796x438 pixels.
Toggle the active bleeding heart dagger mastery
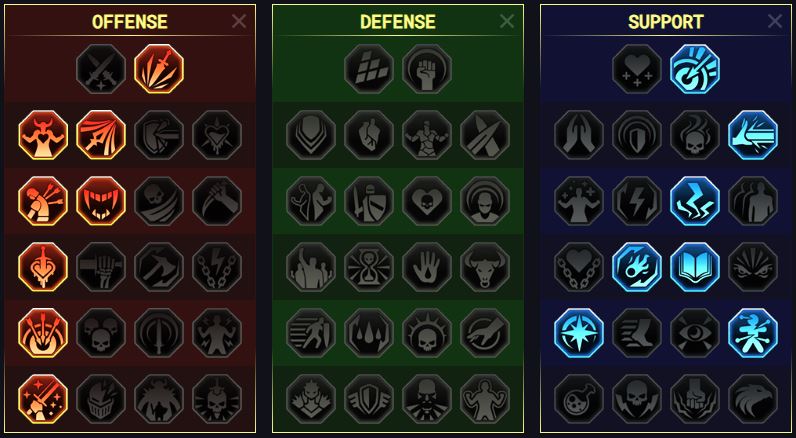(43, 267)
